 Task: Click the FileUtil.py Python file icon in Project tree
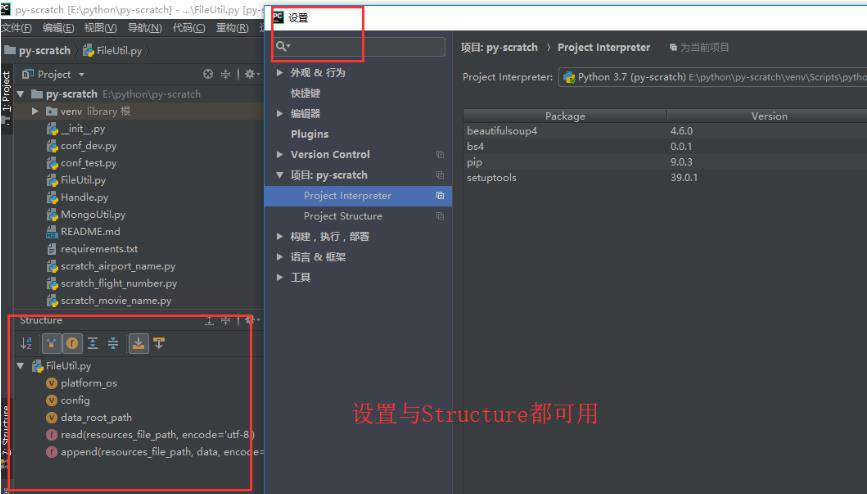[53, 180]
